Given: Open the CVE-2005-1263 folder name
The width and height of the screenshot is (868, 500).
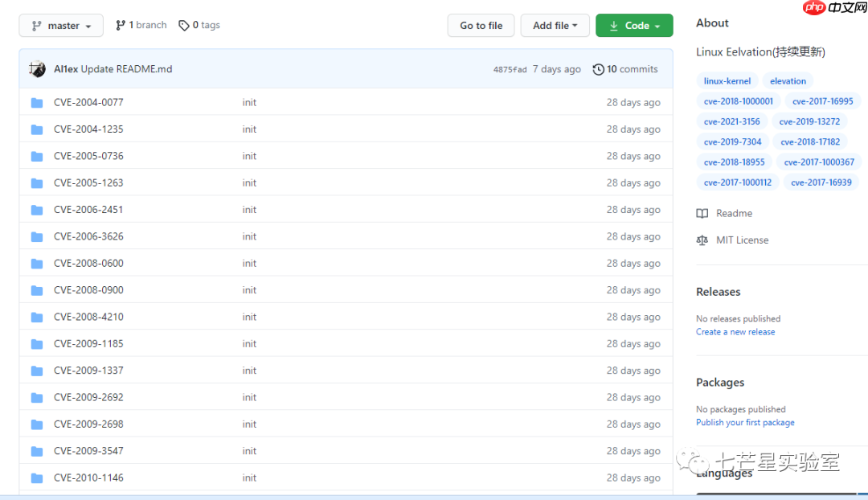Looking at the screenshot, I should pyautogui.click(x=88, y=182).
